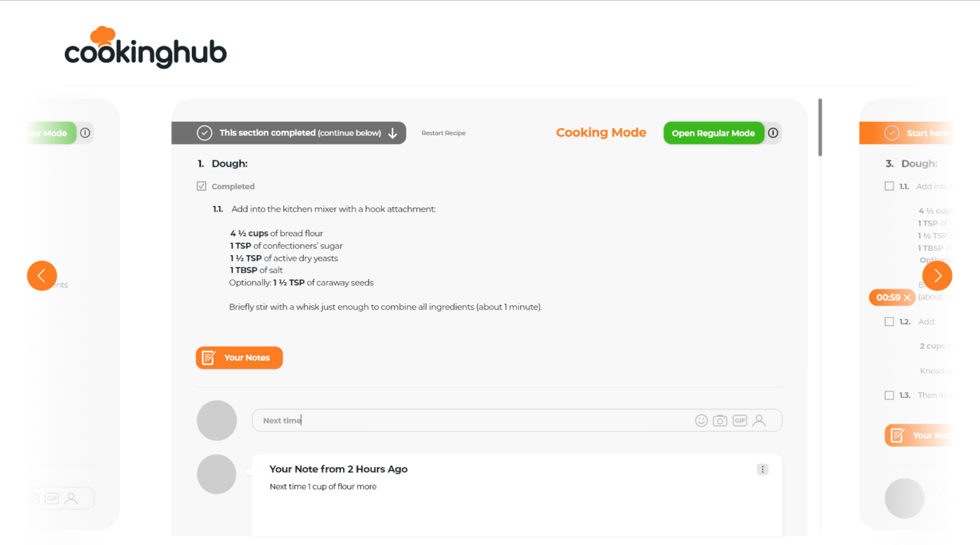This screenshot has height=545, width=980.
Task: Click the info icon beside Open Regular Mode
Action: tap(773, 133)
